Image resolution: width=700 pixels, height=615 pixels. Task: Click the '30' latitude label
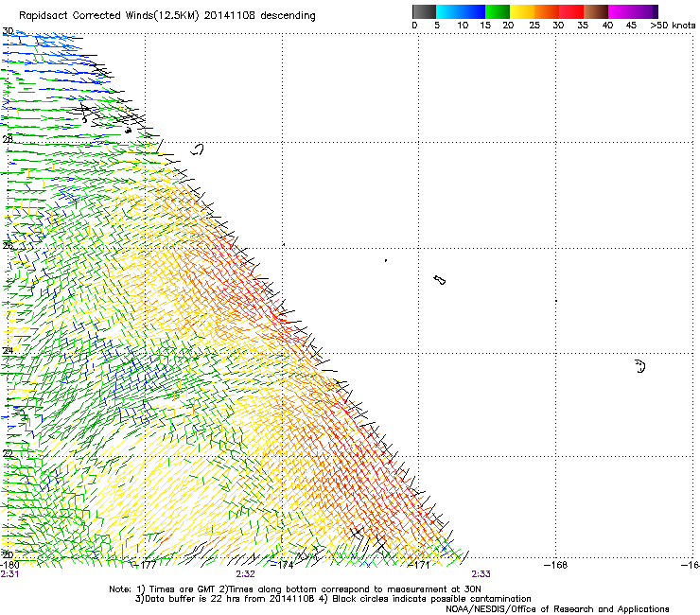8,31
